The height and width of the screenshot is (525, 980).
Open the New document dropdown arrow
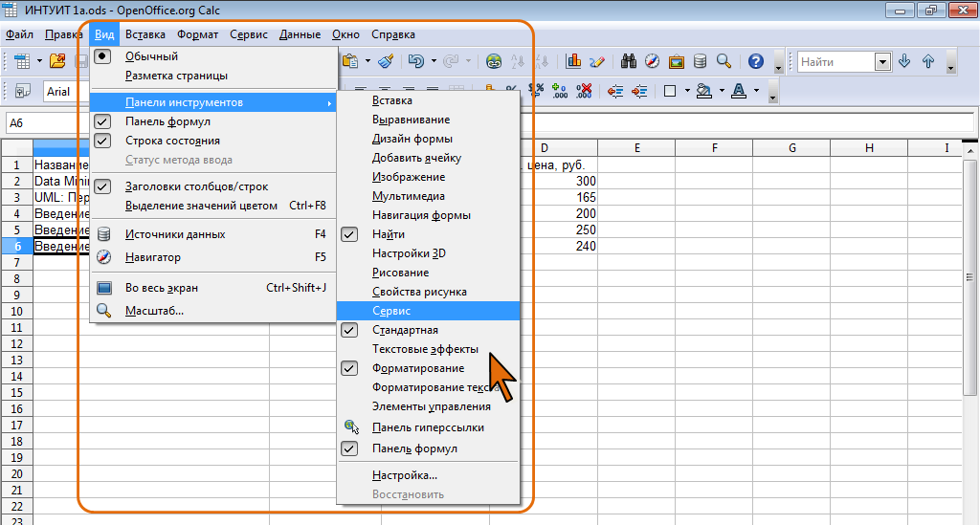tap(38, 61)
